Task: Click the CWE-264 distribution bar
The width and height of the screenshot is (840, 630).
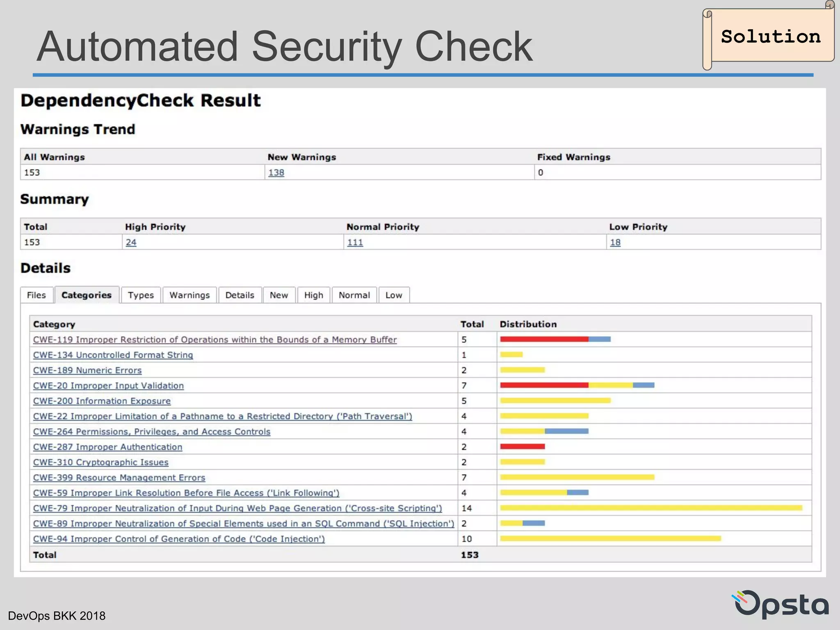Action: click(x=544, y=431)
